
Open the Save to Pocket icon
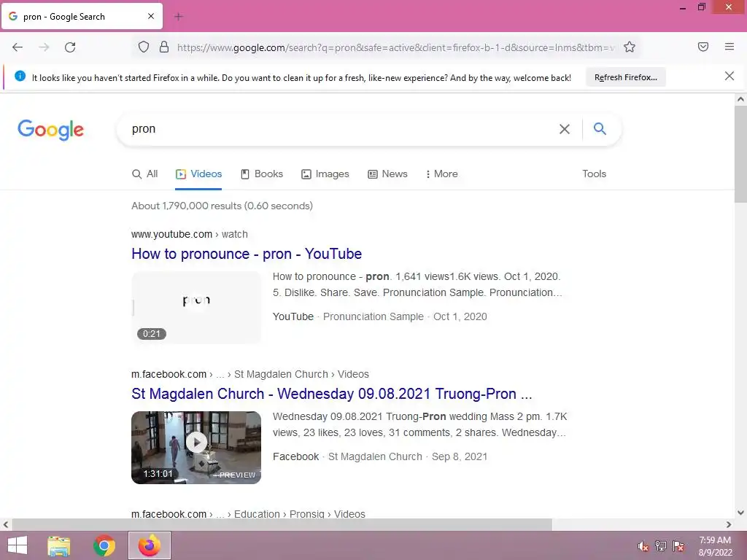tap(703, 47)
